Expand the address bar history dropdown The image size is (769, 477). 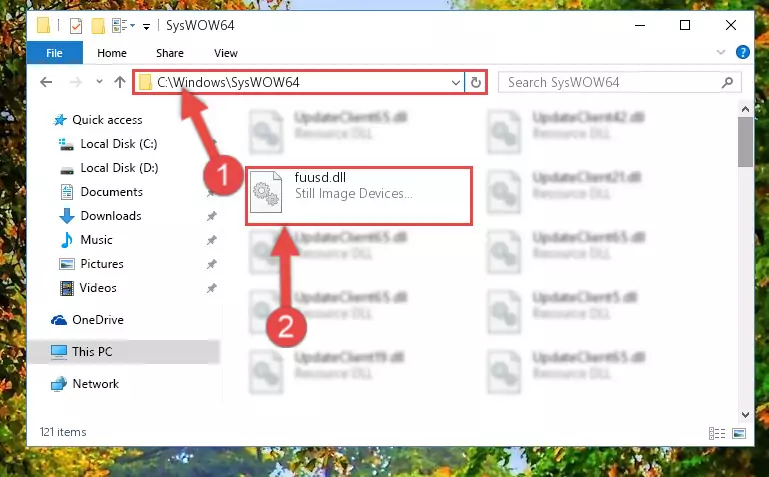[456, 82]
